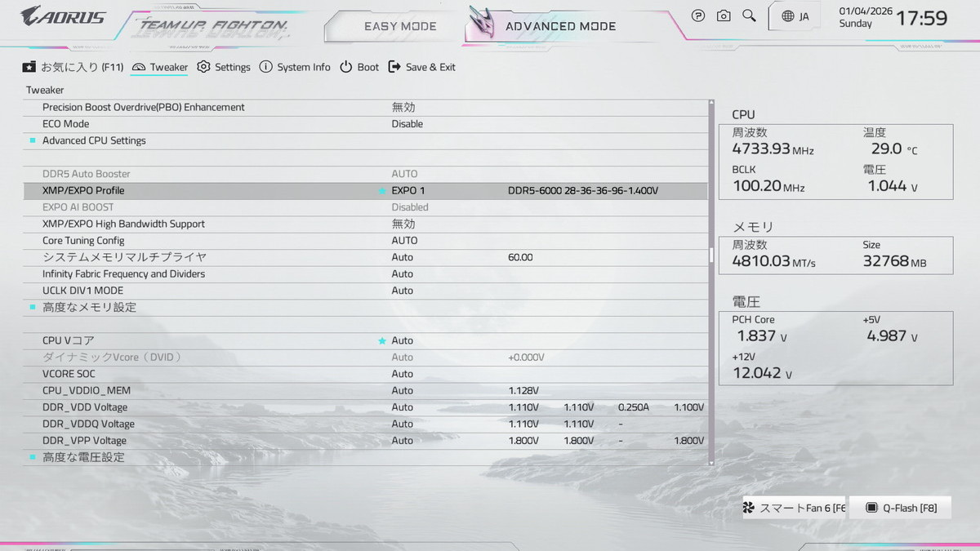Open the JA language selector

click(795, 16)
